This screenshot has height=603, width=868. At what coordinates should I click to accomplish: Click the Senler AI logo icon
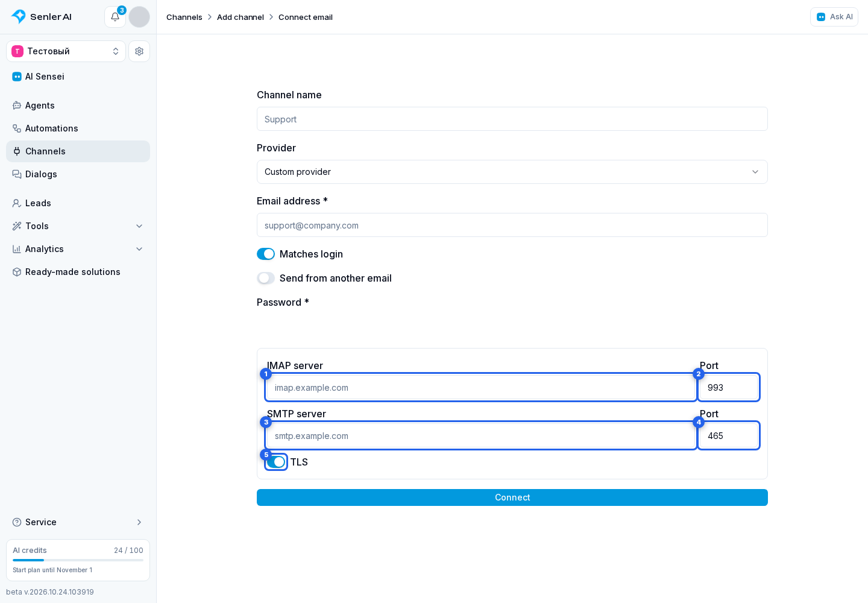(19, 17)
